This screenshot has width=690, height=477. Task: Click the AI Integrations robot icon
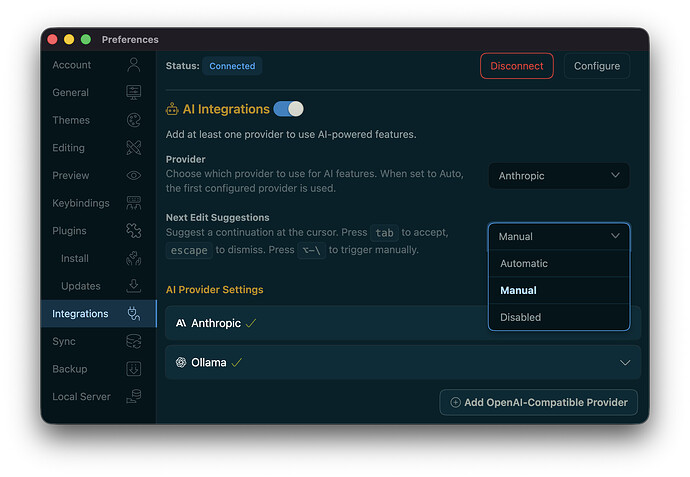tap(172, 109)
